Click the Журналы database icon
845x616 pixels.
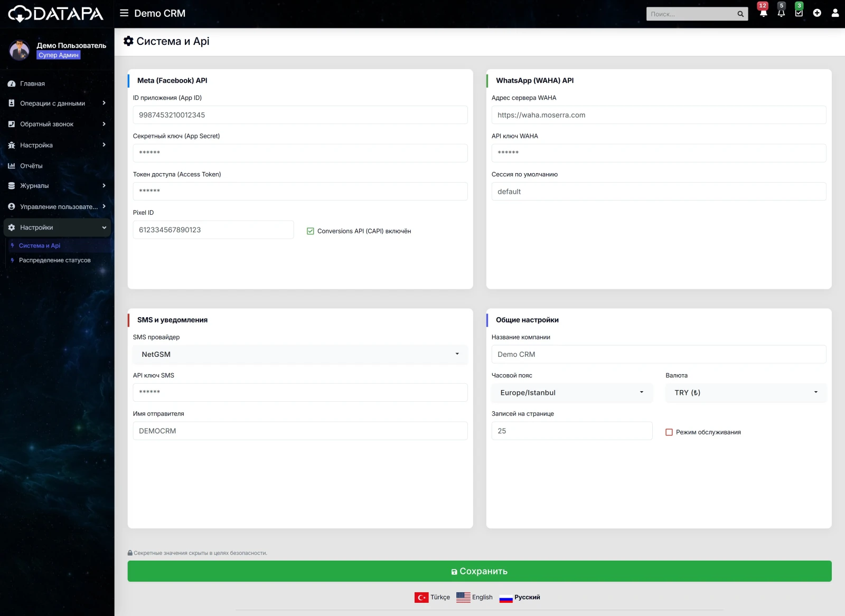point(12,186)
